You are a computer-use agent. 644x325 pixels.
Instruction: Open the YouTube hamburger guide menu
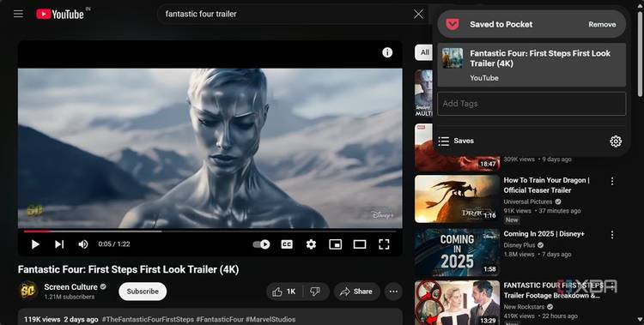click(x=18, y=14)
